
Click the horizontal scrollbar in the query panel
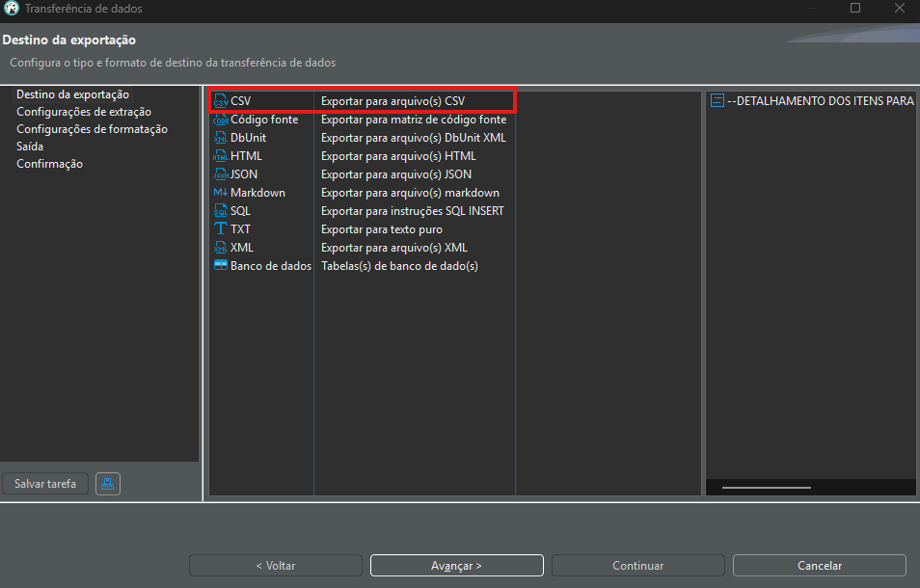pyautogui.click(x=767, y=488)
